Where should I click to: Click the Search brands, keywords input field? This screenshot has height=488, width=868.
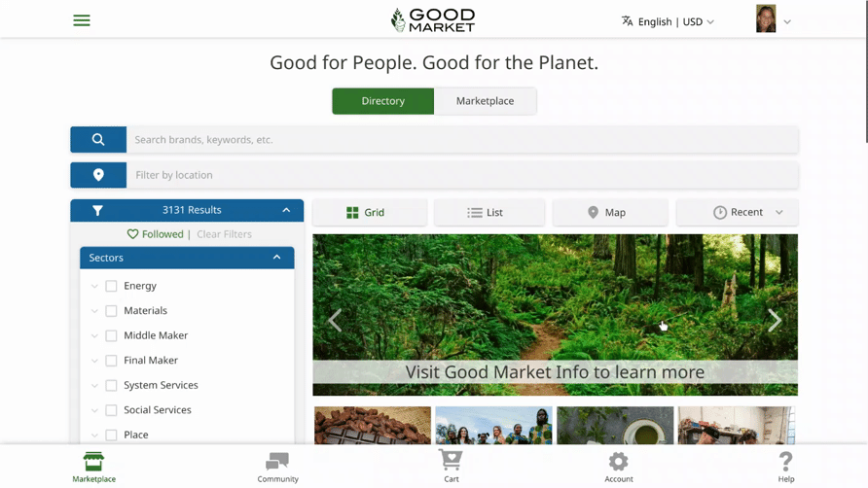(x=462, y=139)
